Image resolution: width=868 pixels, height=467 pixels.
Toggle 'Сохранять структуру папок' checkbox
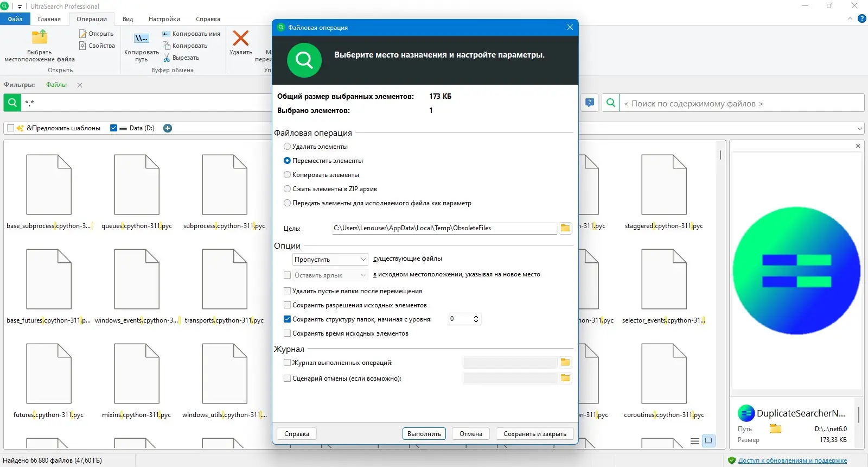[288, 319]
